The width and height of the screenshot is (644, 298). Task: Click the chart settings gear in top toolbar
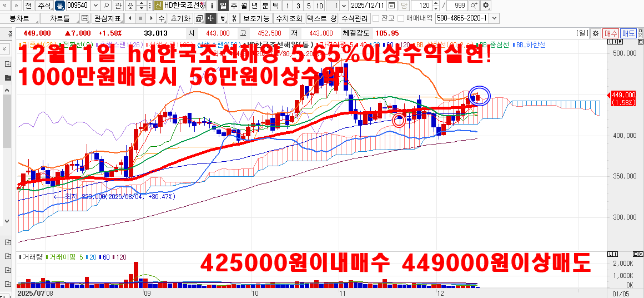coord(486,6)
